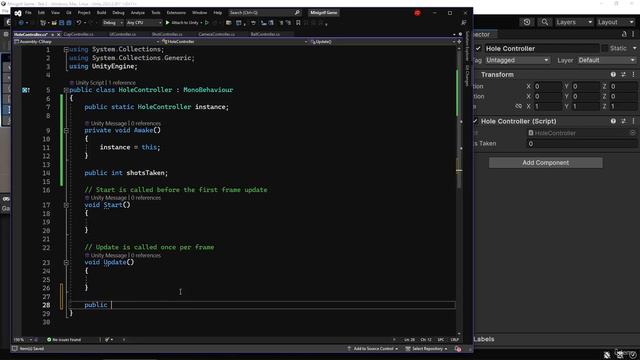Click the red notification icon in title bar
This screenshot has width=640, height=360.
point(417,13)
